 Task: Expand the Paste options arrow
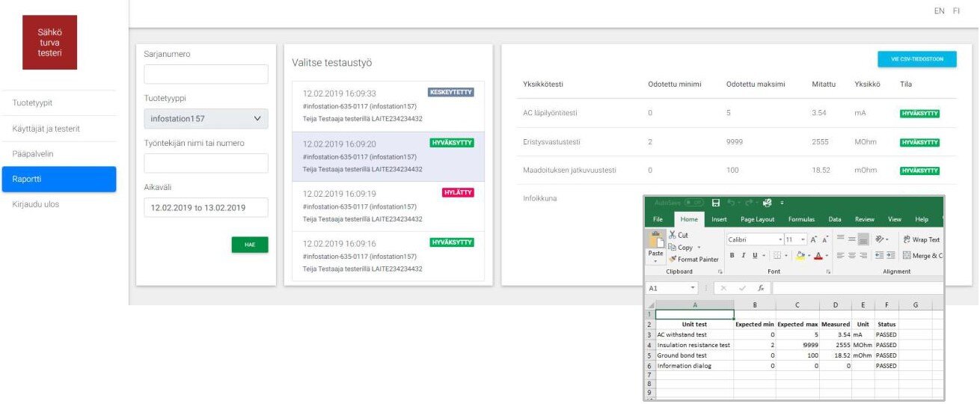point(655,261)
